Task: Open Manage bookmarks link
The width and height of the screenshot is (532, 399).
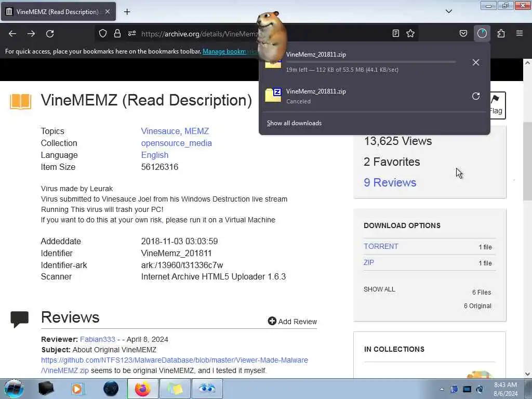Action: [x=230, y=51]
